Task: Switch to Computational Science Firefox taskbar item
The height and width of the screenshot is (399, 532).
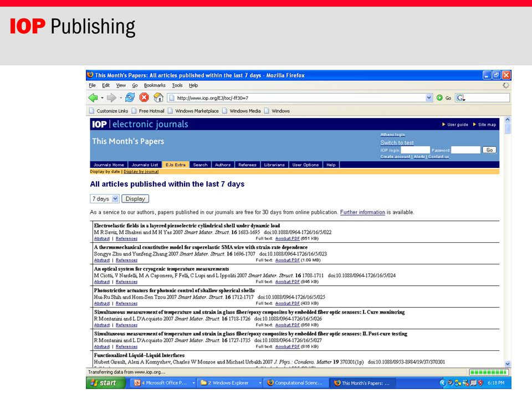Action: (296, 383)
